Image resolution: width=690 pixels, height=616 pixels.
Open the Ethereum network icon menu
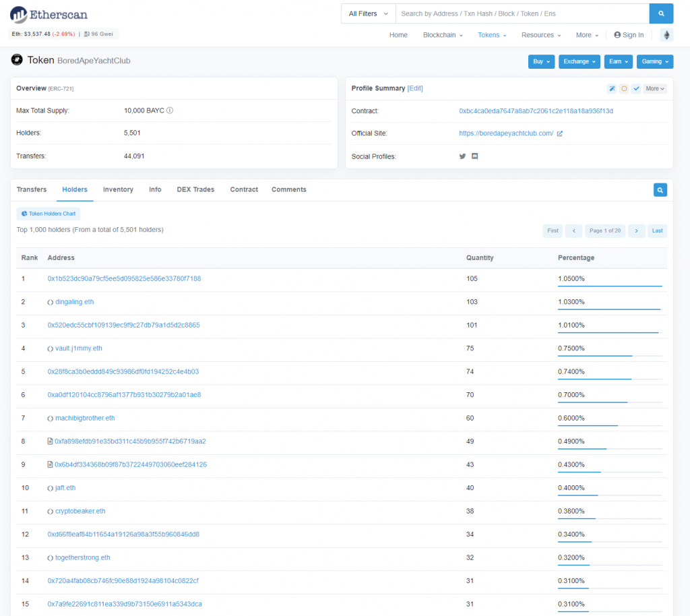point(666,35)
